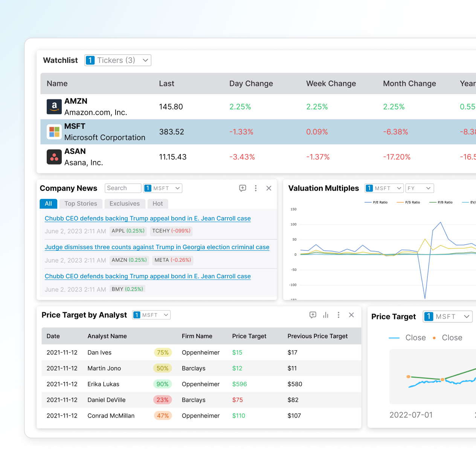Show bar chart view in Price Target by Analyst
The image size is (476, 476).
(x=326, y=315)
